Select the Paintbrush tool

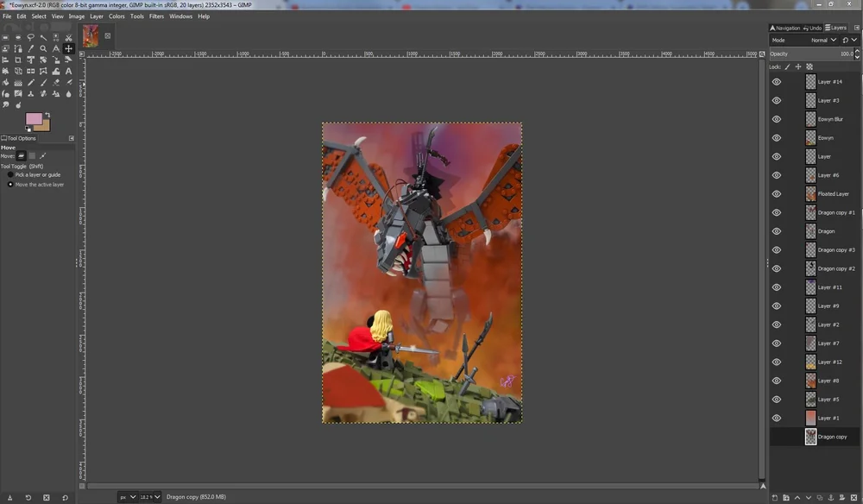45,81
